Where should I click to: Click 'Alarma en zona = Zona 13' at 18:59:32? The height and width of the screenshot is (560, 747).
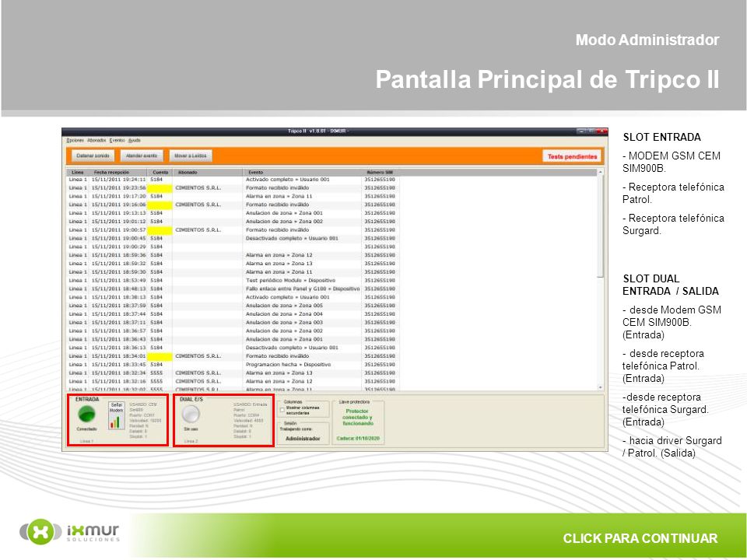279,264
